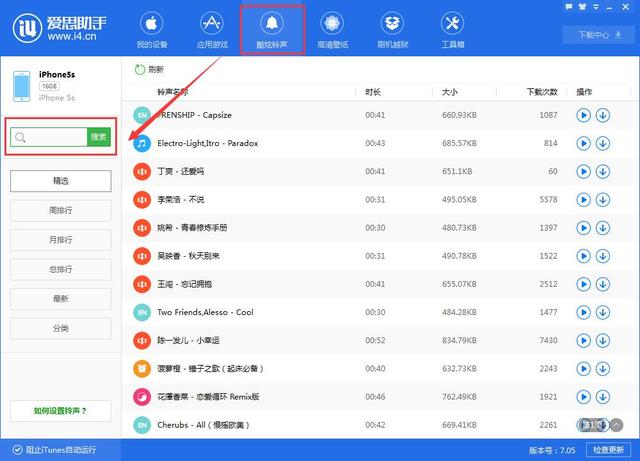Viewport: 640px width, 461px height.
Task: Open the 刷机越狱 flash and jailbreak tab
Action: [x=392, y=30]
